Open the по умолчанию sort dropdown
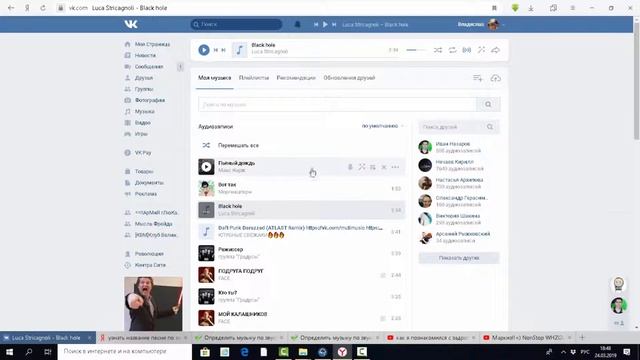640x360 pixels. 382,126
